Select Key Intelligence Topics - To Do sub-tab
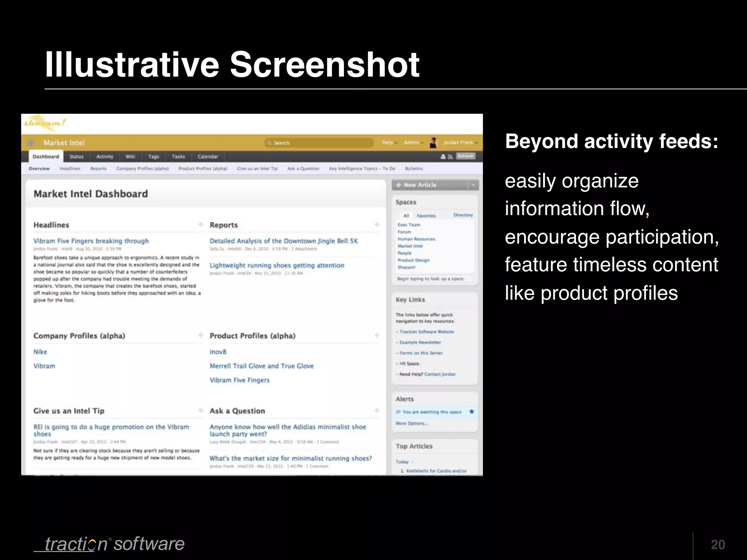This screenshot has height=560, width=747. [362, 168]
